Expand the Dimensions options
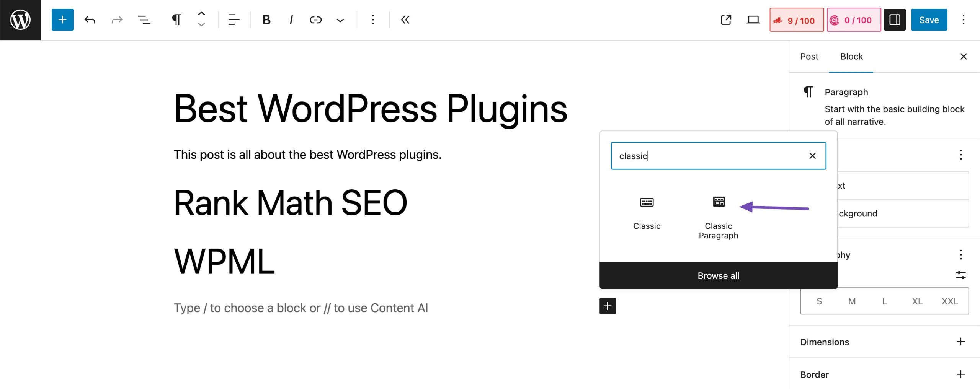The width and height of the screenshot is (980, 389). [960, 342]
